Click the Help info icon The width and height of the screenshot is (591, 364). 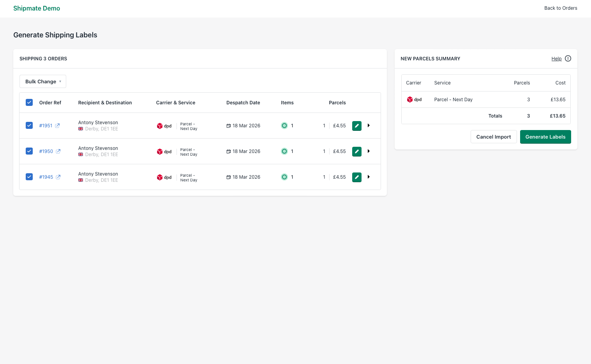tap(568, 58)
